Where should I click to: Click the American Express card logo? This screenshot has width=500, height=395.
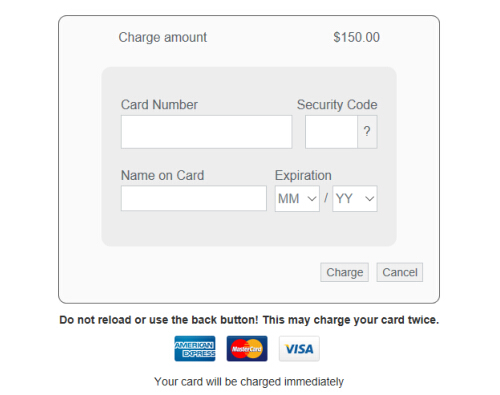click(195, 348)
